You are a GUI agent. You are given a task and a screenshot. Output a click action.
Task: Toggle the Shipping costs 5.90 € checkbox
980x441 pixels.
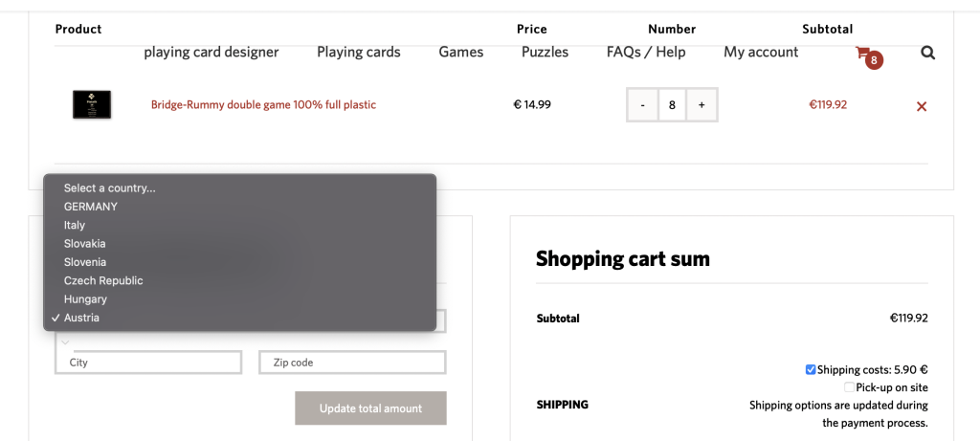pos(811,369)
